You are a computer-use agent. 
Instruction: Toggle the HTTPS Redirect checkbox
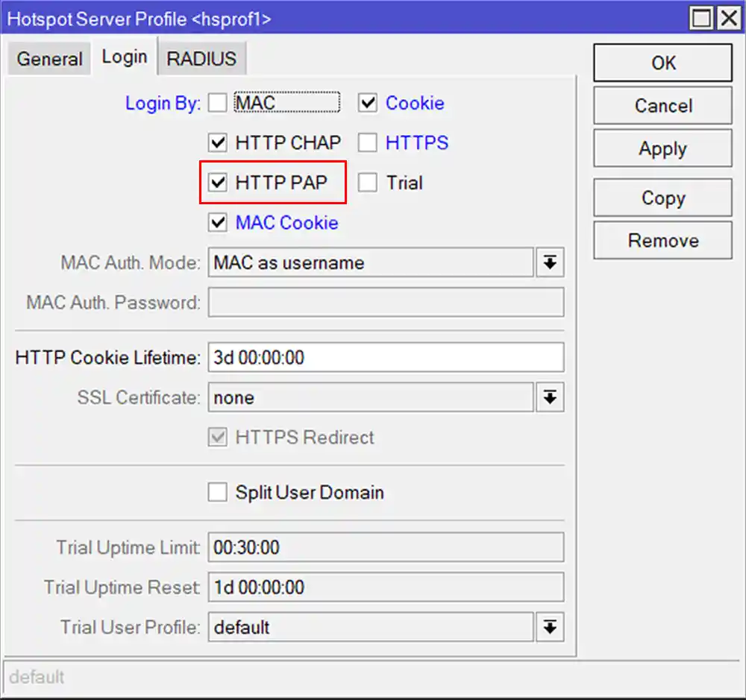point(217,437)
